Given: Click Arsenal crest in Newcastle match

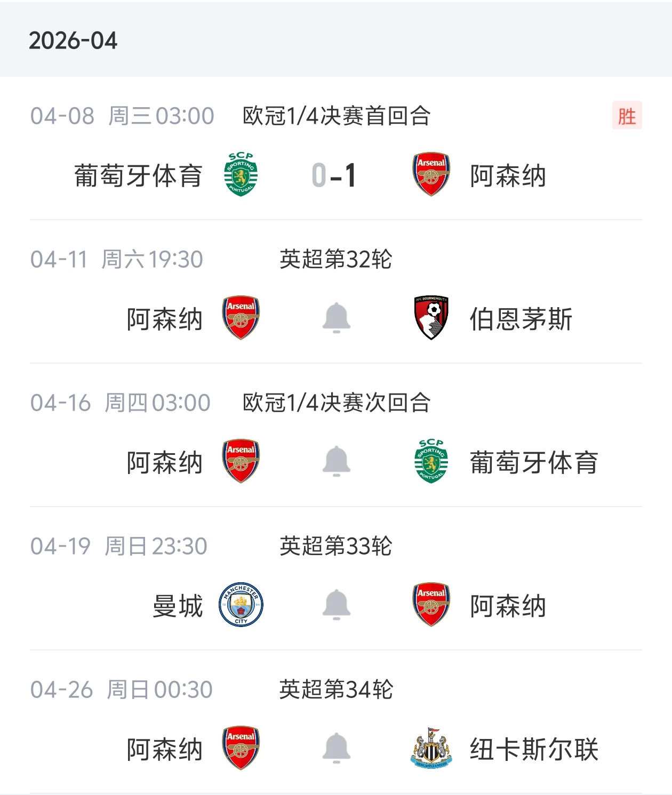Looking at the screenshot, I should 241,748.
